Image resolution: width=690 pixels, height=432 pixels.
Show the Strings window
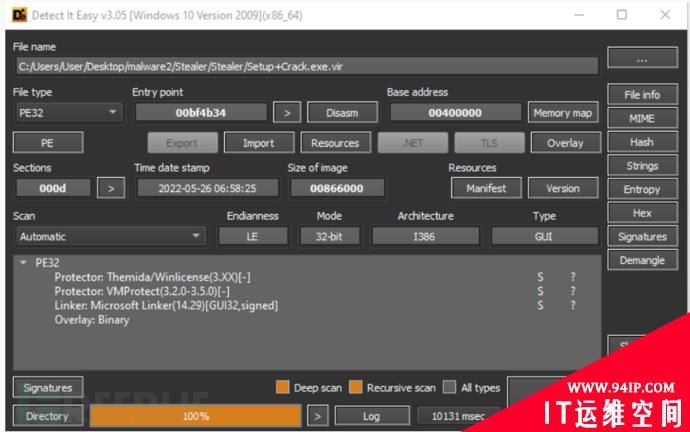[x=642, y=166]
